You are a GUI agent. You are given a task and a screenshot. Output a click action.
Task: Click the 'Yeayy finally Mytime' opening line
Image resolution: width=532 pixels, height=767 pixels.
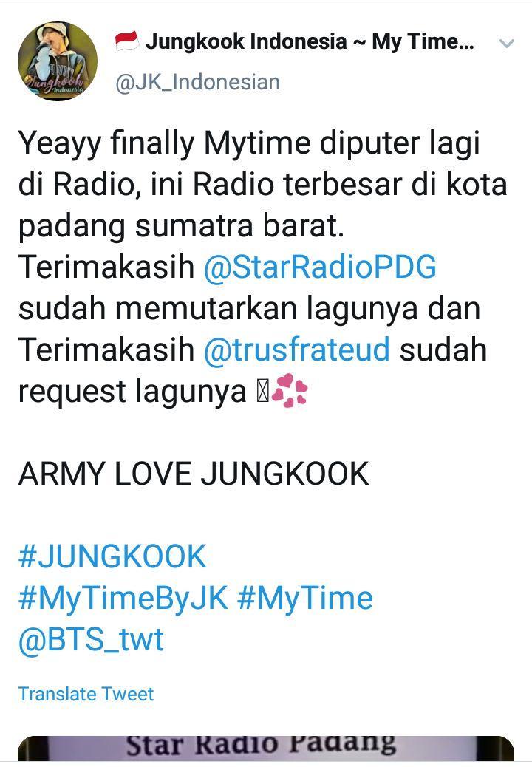(x=250, y=145)
